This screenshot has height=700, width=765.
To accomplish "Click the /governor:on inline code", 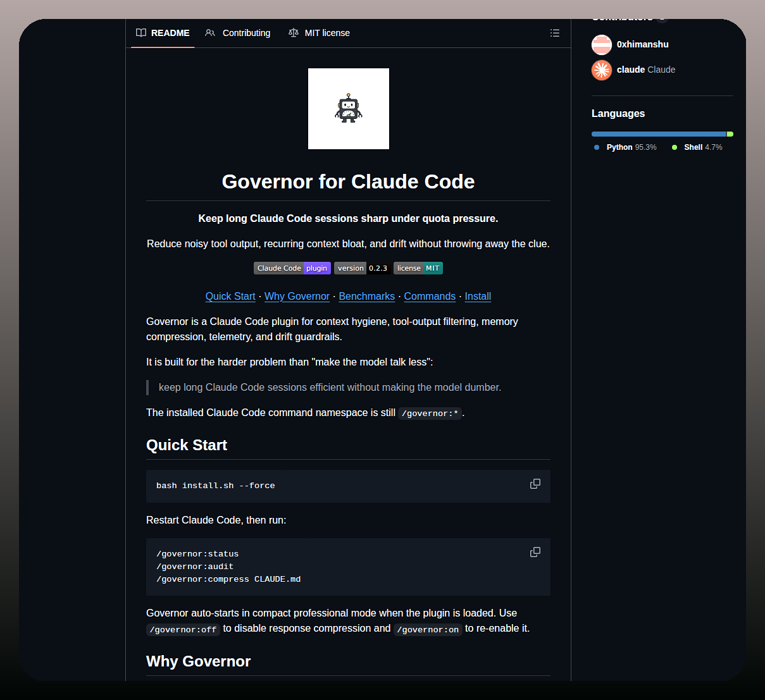I will tap(428, 629).
